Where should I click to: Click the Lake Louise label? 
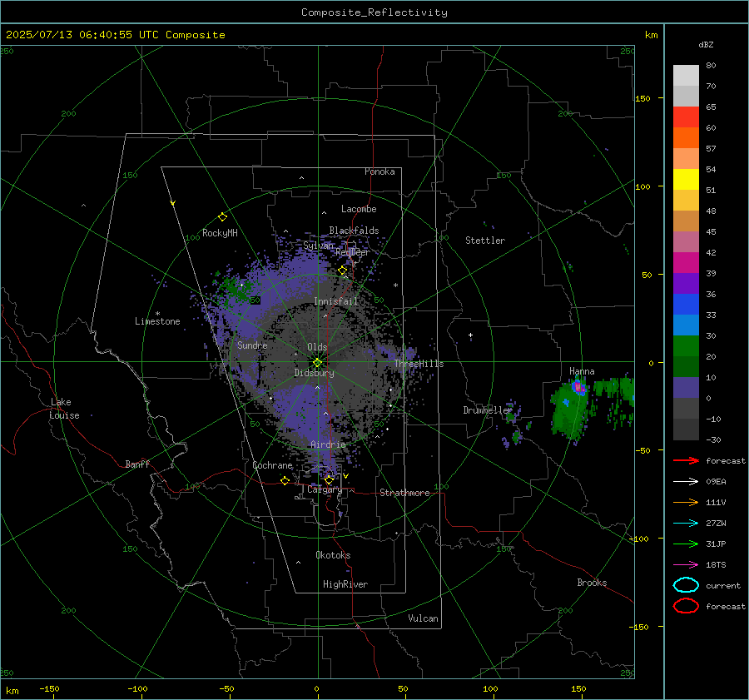(x=64, y=409)
